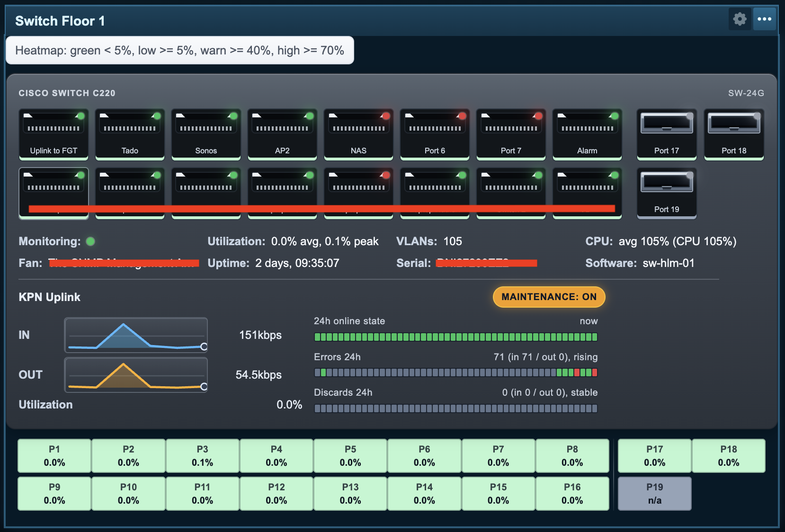
Task: Click the IN traffic sparkline graph
Action: click(136, 335)
